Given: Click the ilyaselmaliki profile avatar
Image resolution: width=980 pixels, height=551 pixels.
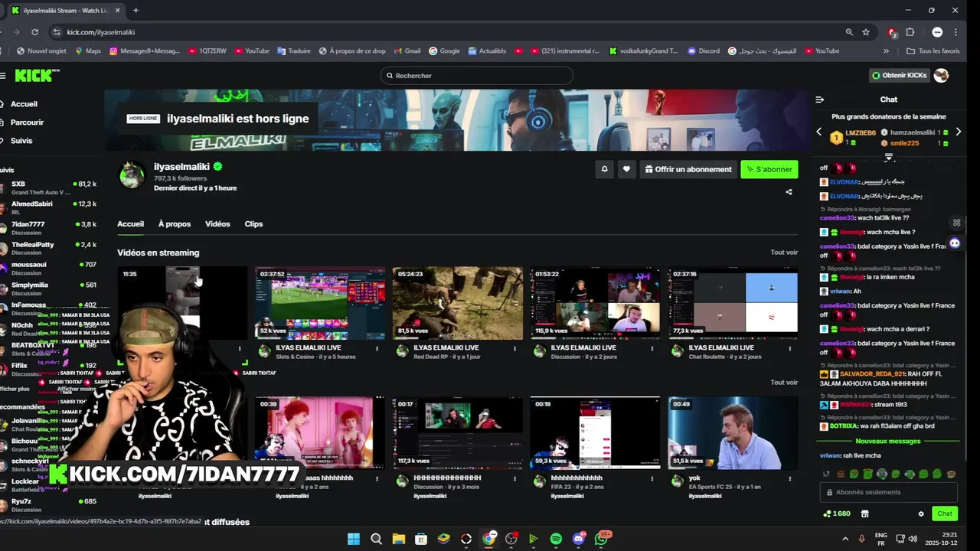Looking at the screenshot, I should click(x=132, y=175).
